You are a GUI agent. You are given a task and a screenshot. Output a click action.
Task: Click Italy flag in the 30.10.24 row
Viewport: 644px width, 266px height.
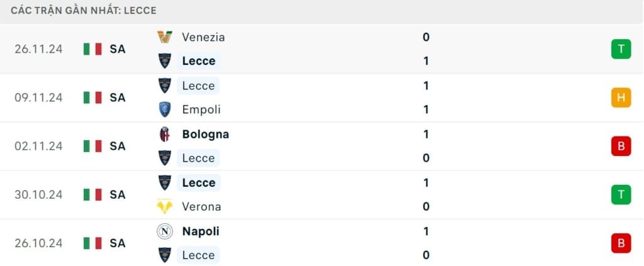[92, 194]
